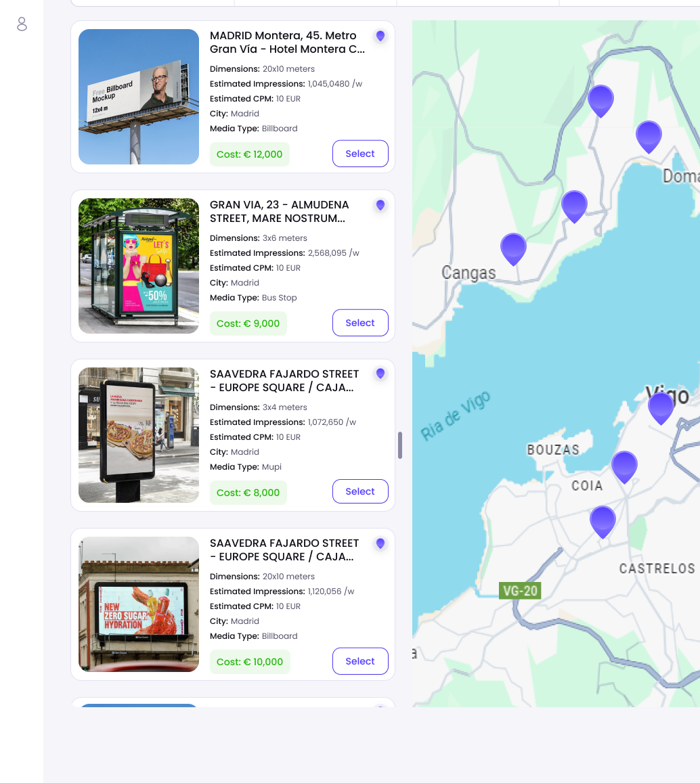Click Select on the €8,000 Mupi card
700x783 pixels.
[360, 491]
